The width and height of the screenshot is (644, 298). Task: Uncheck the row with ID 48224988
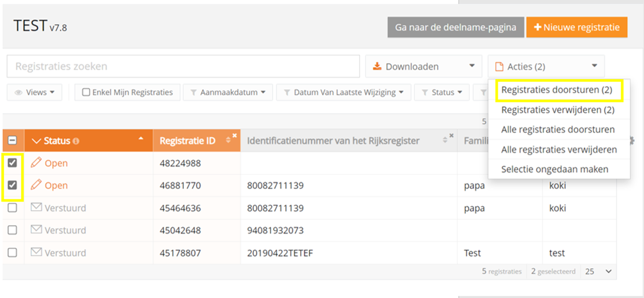tap(12, 163)
